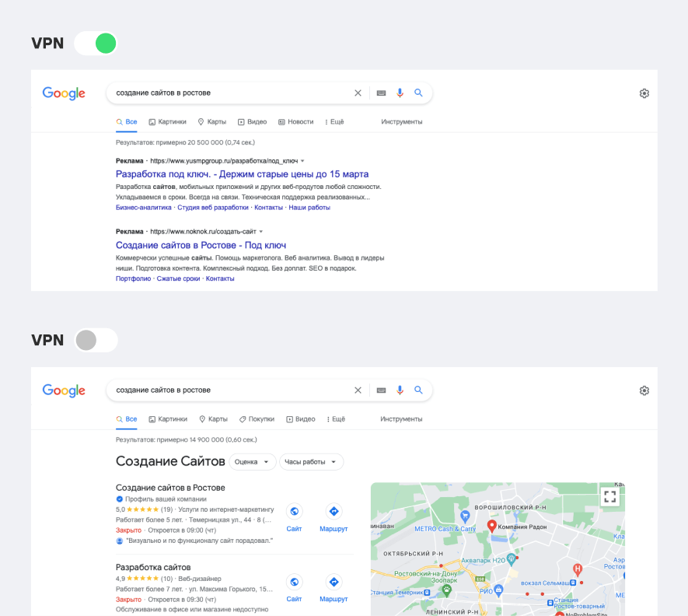This screenshot has width=688, height=616.
Task: Expand the Оценка filter dropdown
Action: (x=253, y=462)
